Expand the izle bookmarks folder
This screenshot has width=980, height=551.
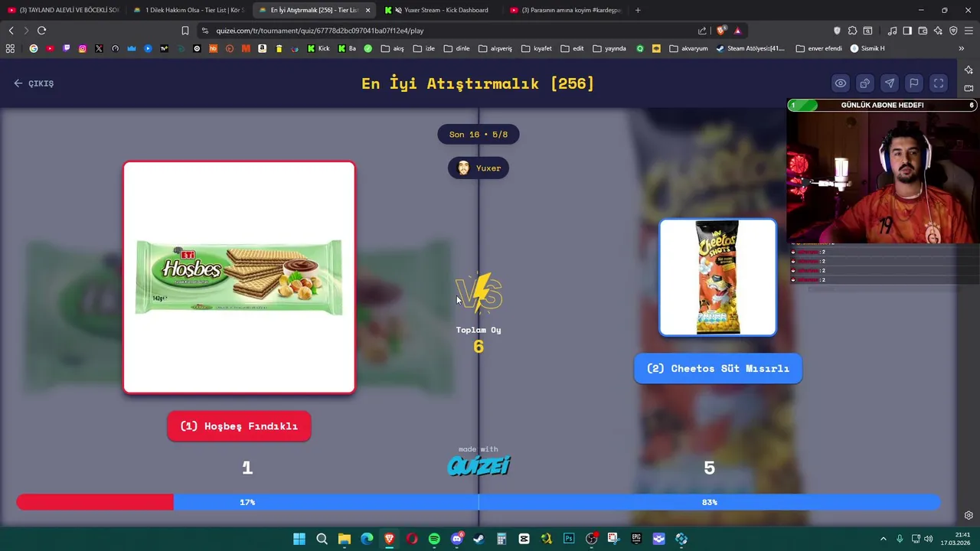coord(423,48)
